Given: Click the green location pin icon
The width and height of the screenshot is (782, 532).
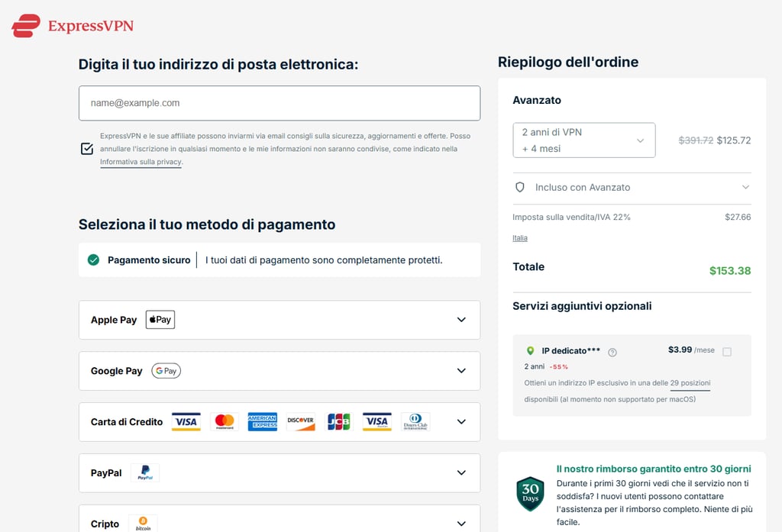Looking at the screenshot, I should click(530, 351).
